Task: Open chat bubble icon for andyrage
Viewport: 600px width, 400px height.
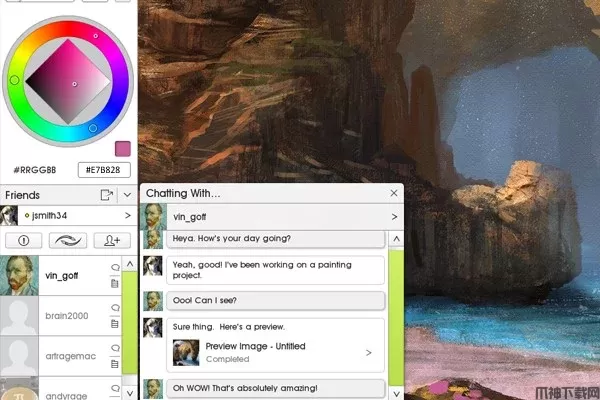Action: pyautogui.click(x=115, y=388)
